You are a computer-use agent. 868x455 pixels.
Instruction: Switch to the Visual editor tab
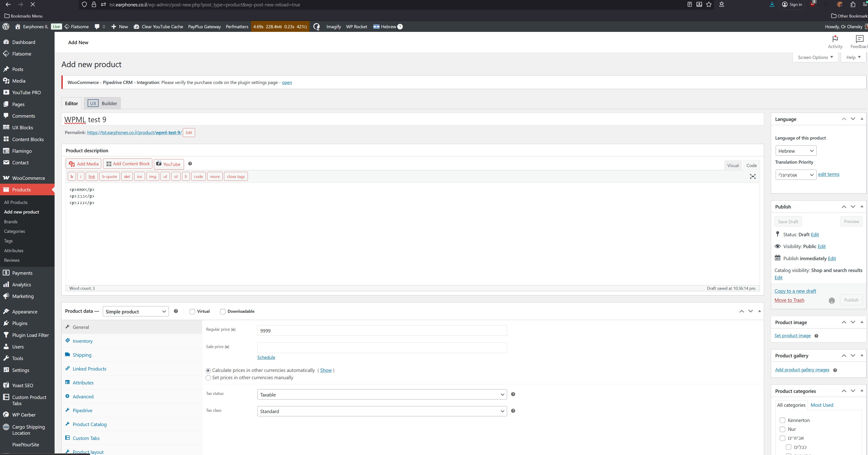[732, 165]
